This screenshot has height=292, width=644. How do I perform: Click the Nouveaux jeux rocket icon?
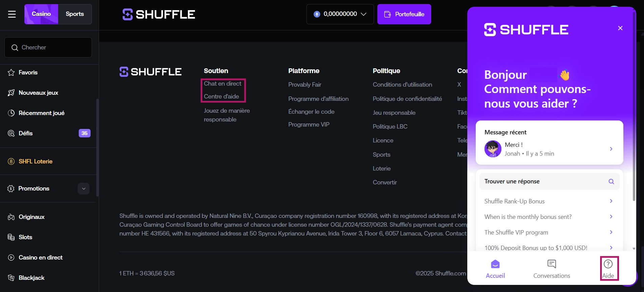point(11,93)
